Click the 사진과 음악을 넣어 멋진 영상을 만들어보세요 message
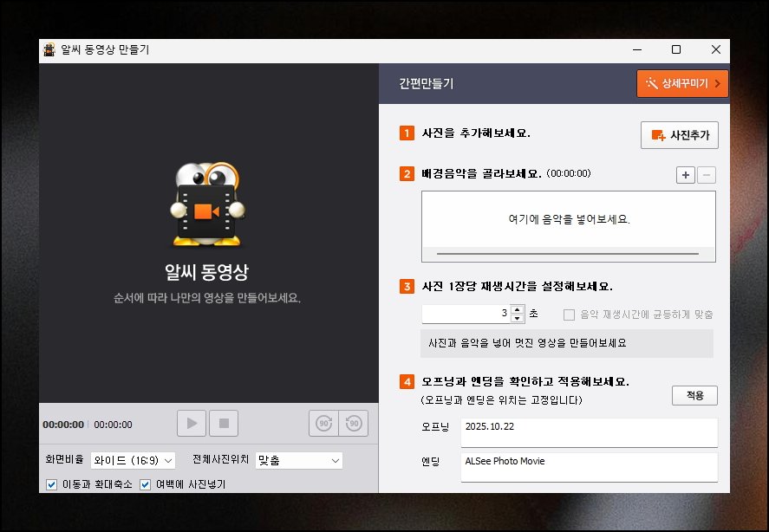 tap(527, 343)
